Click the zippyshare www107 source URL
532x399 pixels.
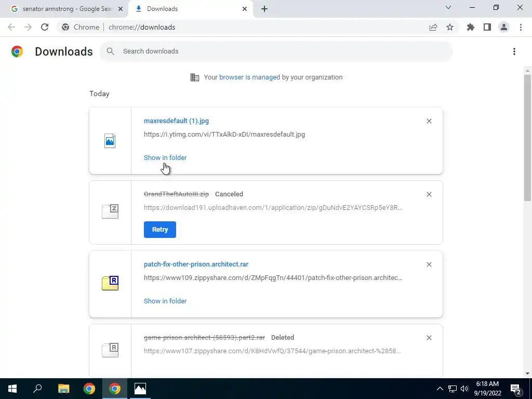[x=272, y=351]
